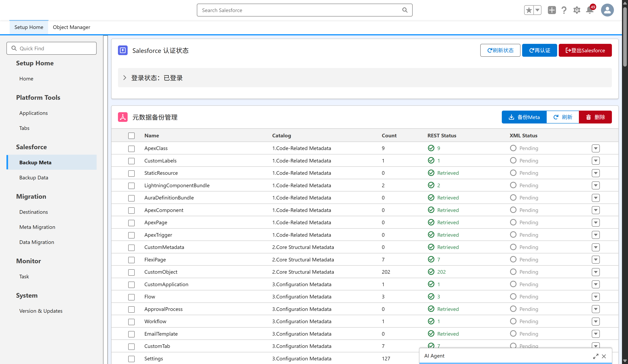The width and height of the screenshot is (628, 364).
Task: Open row actions dropdown for CustomApplication
Action: click(x=596, y=284)
